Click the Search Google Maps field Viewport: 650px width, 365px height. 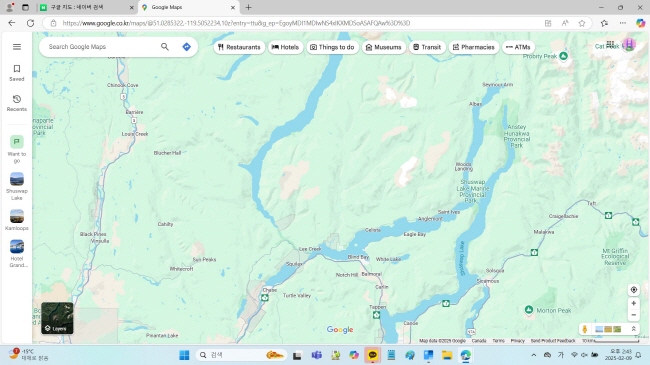102,47
